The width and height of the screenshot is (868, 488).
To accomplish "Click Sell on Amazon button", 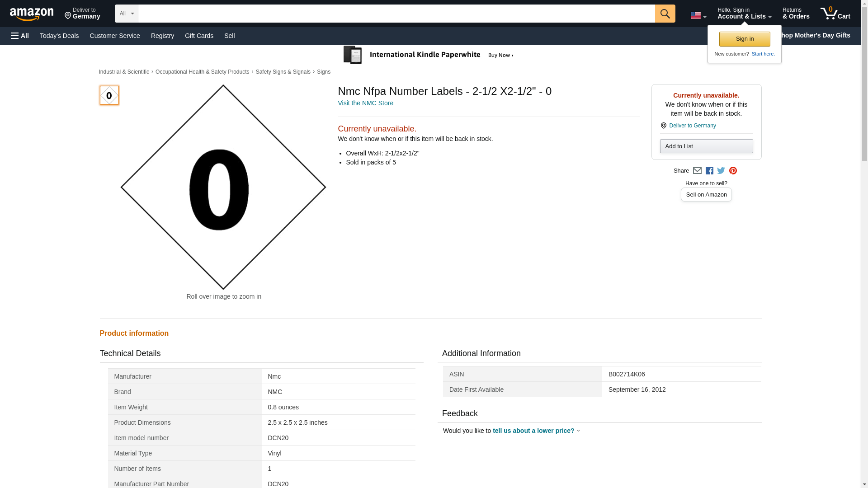I will (x=706, y=194).
